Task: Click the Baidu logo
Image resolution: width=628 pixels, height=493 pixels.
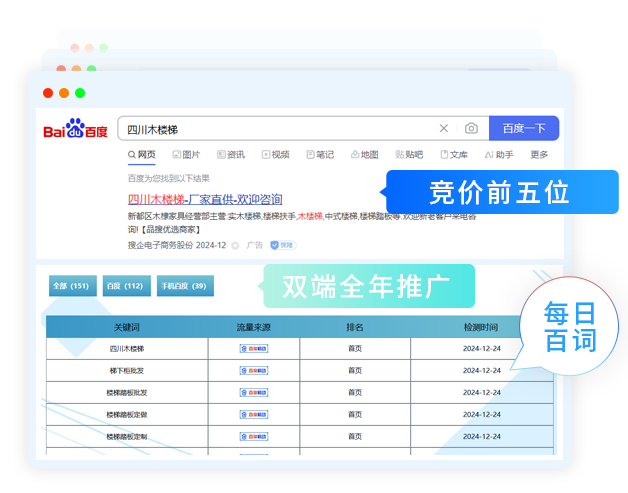Action: coord(75,129)
